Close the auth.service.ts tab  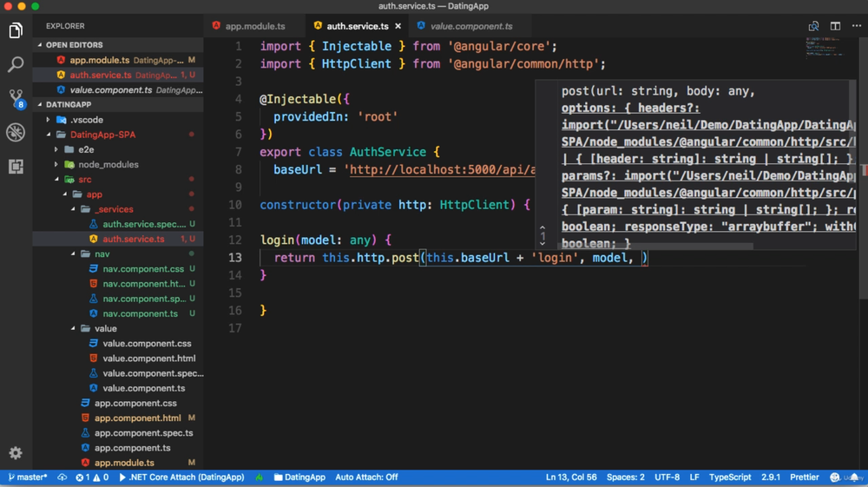click(398, 26)
